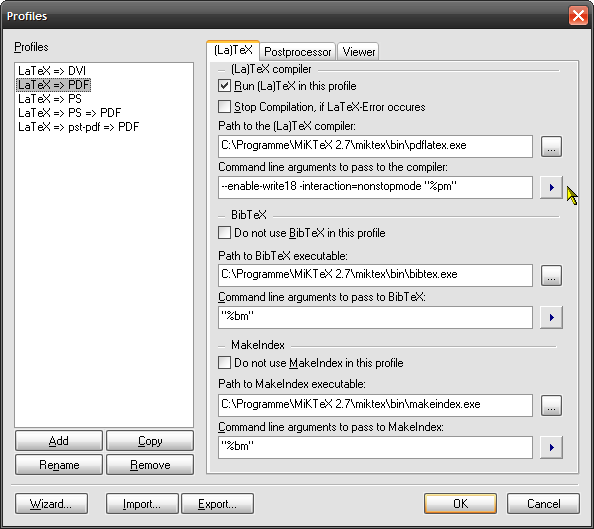Open the Wizard... button

[x=51, y=504]
